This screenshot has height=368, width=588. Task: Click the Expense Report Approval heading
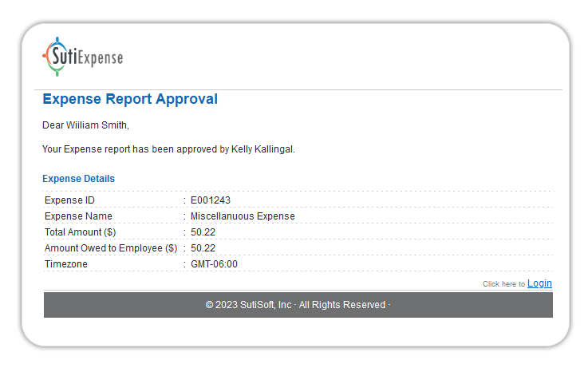tap(129, 100)
